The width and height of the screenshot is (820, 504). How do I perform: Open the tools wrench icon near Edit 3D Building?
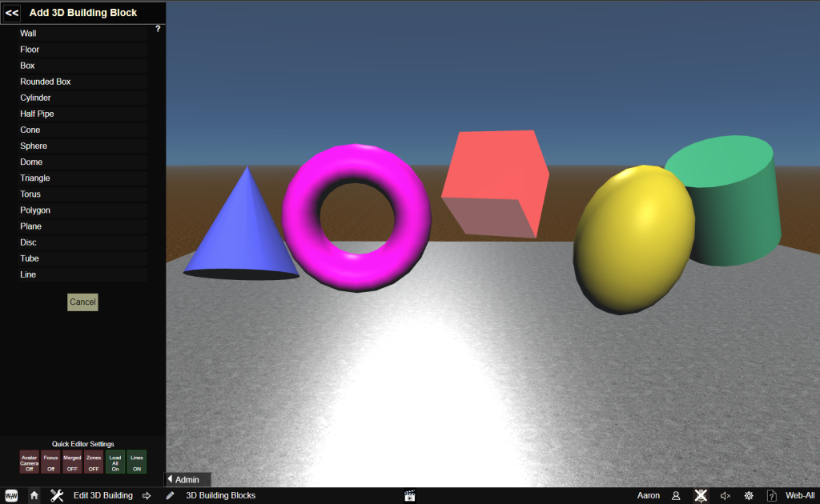56,495
